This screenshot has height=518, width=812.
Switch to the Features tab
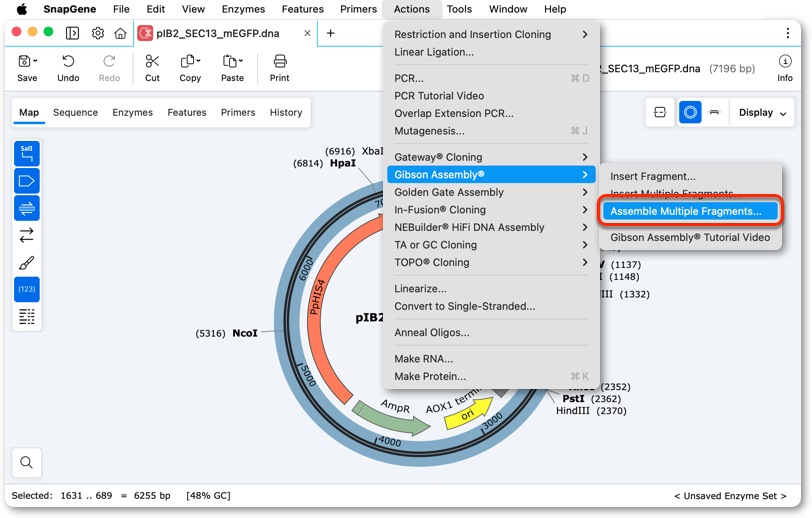pos(187,112)
